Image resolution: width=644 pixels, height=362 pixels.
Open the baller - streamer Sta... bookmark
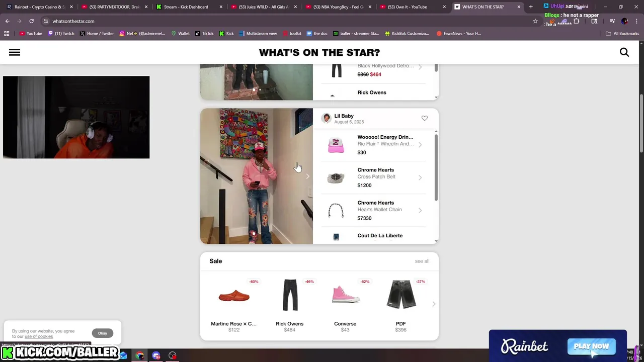tap(356, 34)
